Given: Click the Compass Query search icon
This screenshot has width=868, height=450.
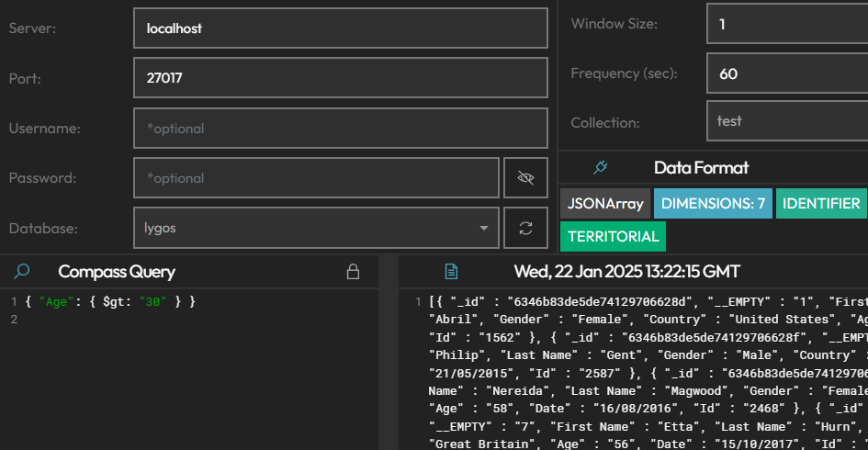Looking at the screenshot, I should click(23, 271).
